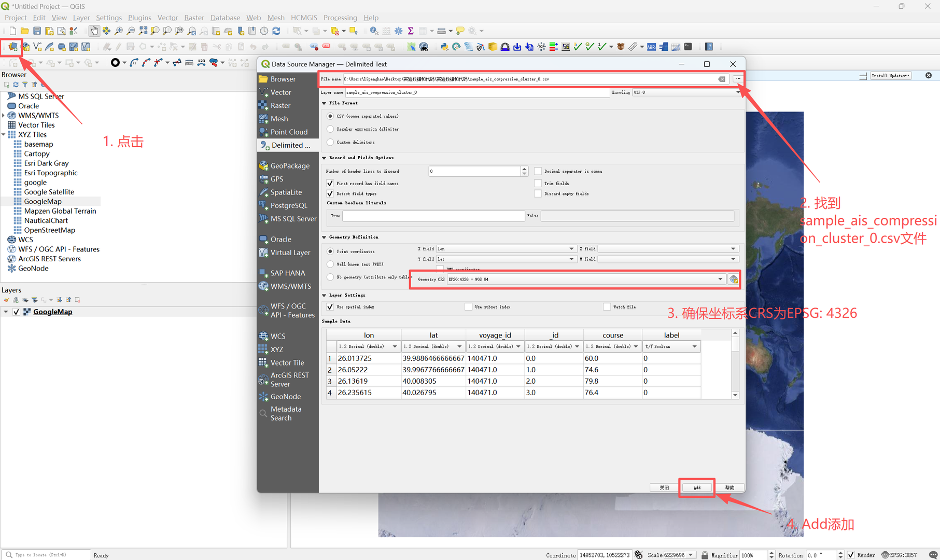Open the X field dropdown
940x560 pixels.
point(506,249)
